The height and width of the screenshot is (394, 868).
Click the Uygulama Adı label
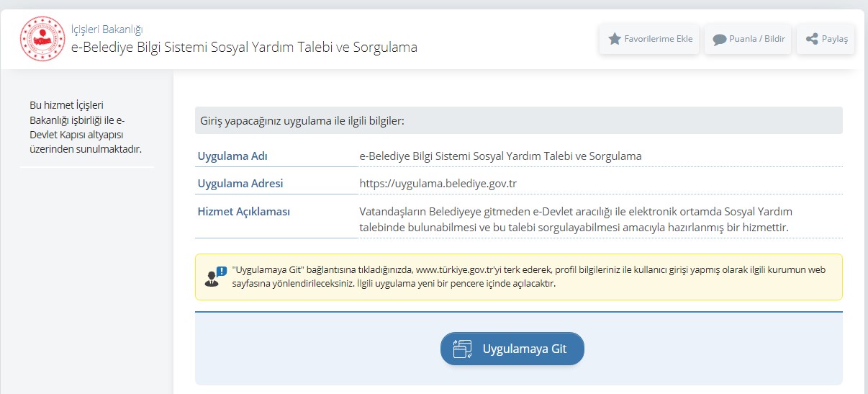(x=232, y=156)
